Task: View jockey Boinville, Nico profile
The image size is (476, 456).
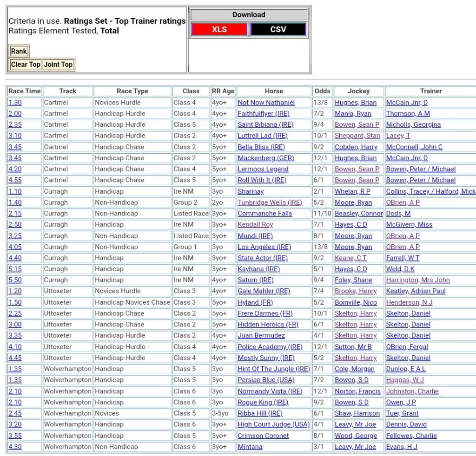Action: [356, 302]
